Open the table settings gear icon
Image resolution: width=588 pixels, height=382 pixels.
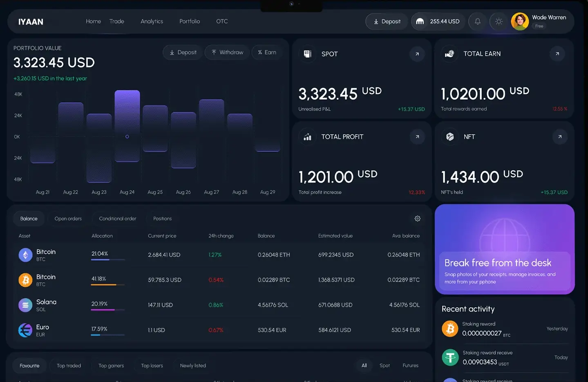[417, 219]
